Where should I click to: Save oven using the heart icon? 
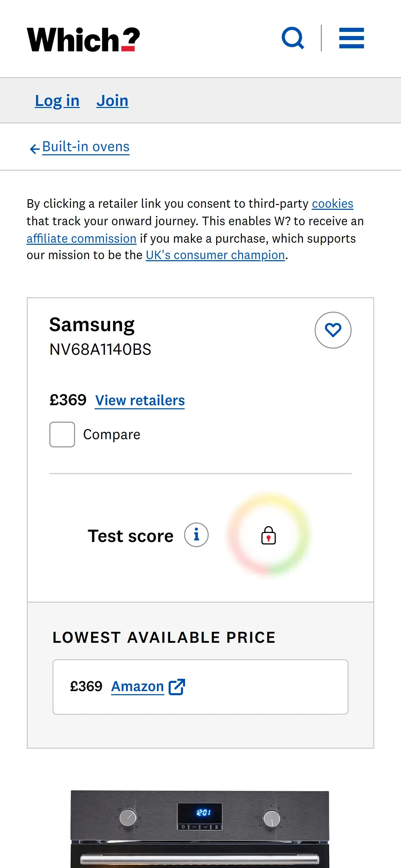[x=333, y=330]
